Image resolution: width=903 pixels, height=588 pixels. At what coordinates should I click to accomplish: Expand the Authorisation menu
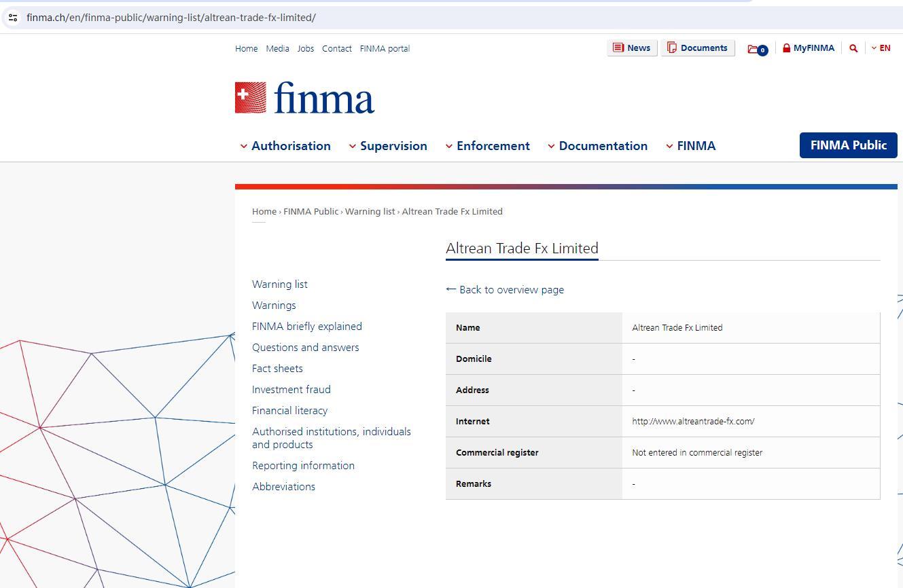click(285, 146)
